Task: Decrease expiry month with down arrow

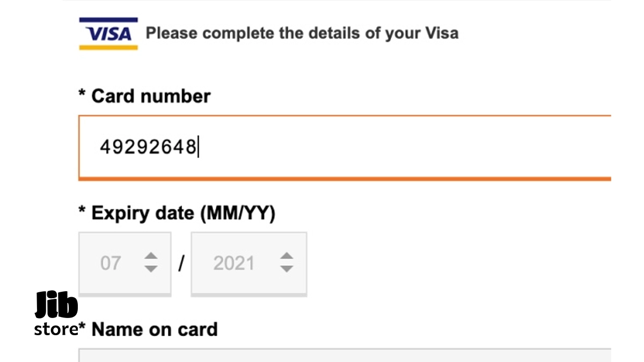Action: coord(151,269)
